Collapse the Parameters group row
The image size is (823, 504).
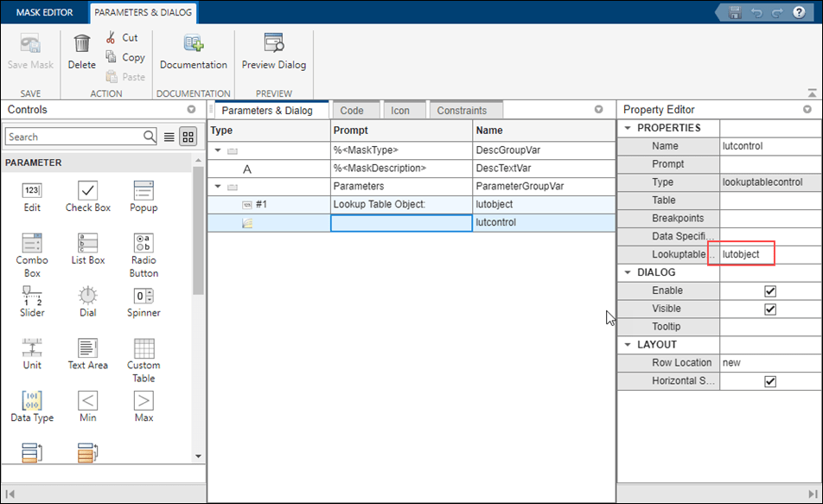pos(218,187)
